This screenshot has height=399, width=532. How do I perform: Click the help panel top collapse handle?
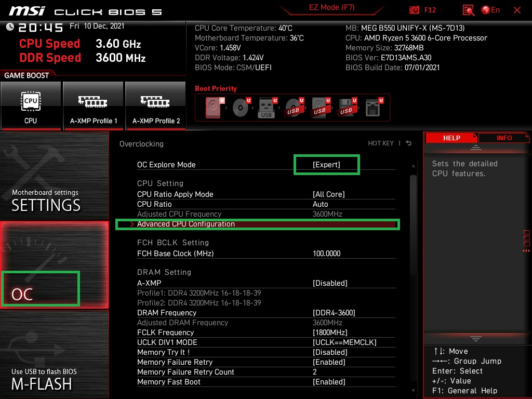pos(476,148)
